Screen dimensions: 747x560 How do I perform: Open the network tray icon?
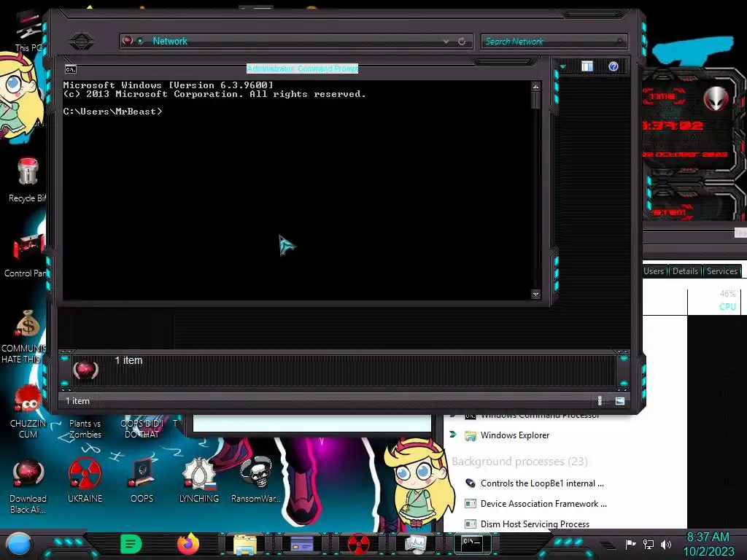649,544
